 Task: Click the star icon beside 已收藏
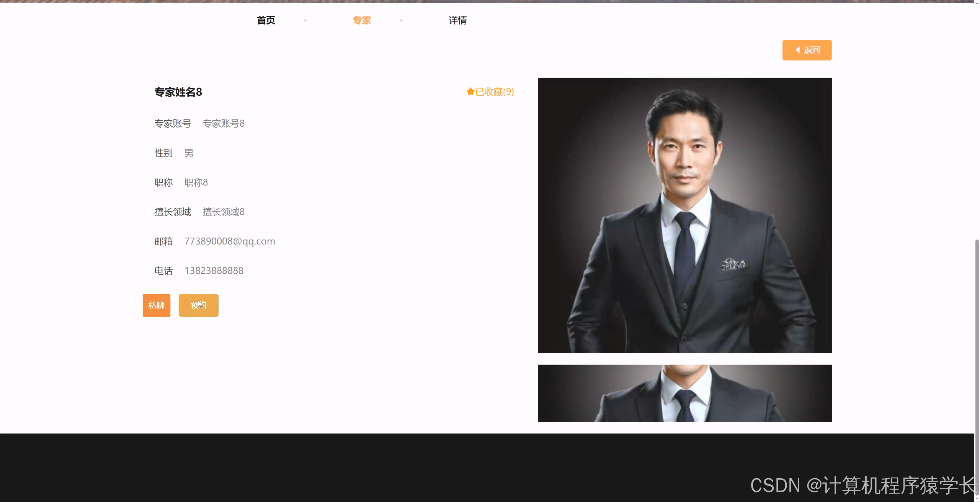(x=470, y=92)
